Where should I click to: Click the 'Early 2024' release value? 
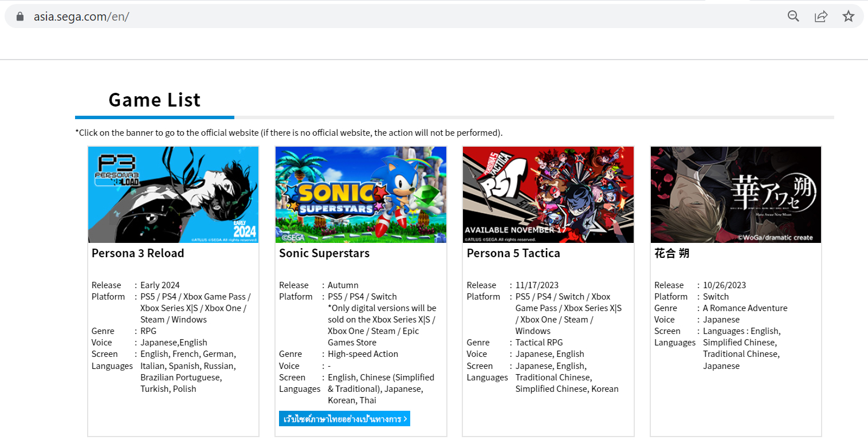(x=160, y=285)
